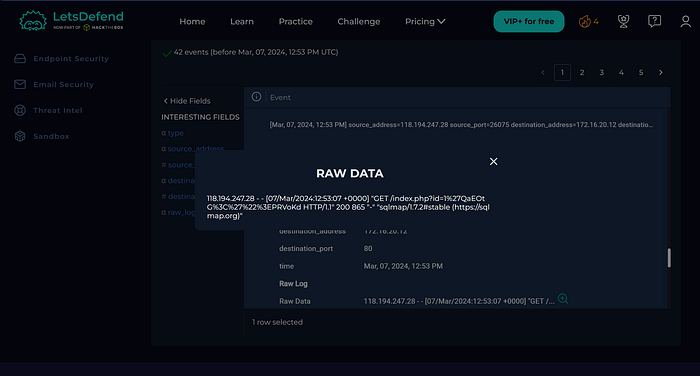Open the trophy achievements icon
The image size is (700, 376).
click(623, 21)
